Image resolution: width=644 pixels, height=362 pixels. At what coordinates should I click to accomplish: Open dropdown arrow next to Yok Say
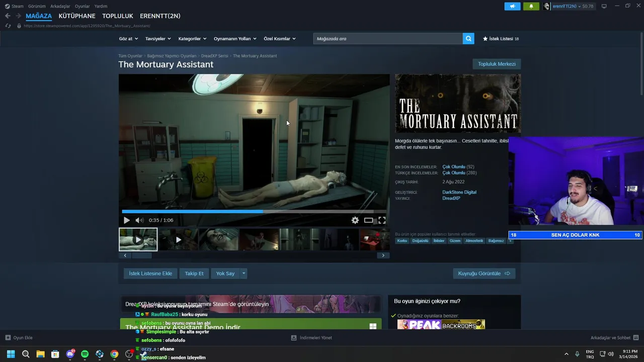pos(244,274)
